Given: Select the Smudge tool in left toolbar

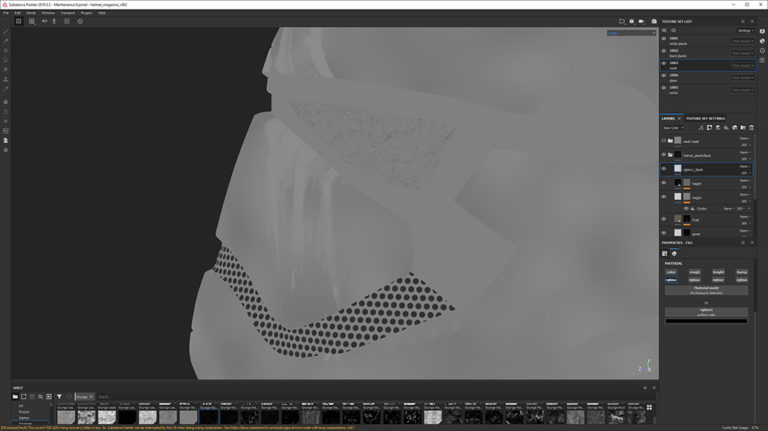Looking at the screenshot, I should click(6, 70).
